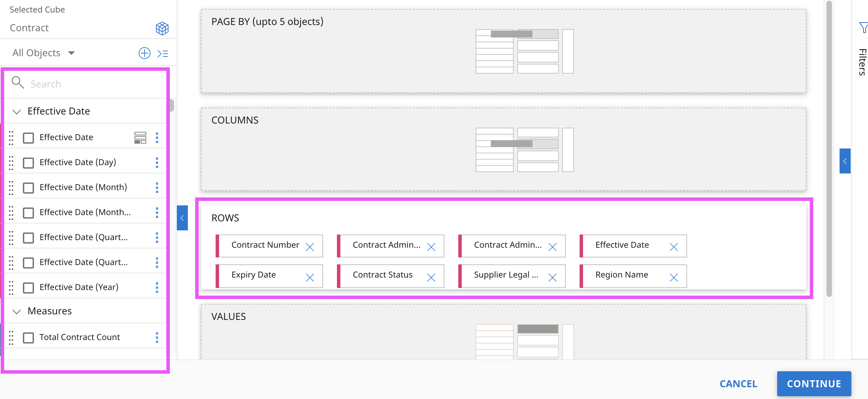868x399 pixels.
Task: Collapse the Measures section
Action: (x=17, y=311)
